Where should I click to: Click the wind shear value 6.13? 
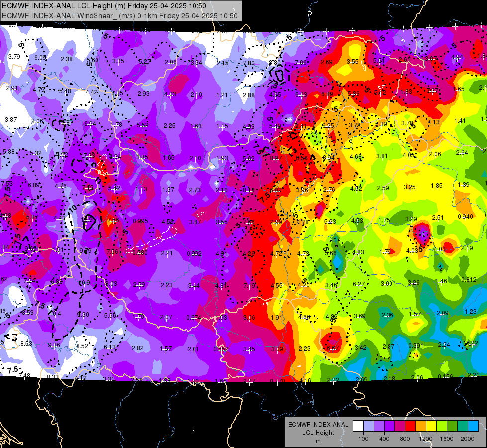(110, 347)
